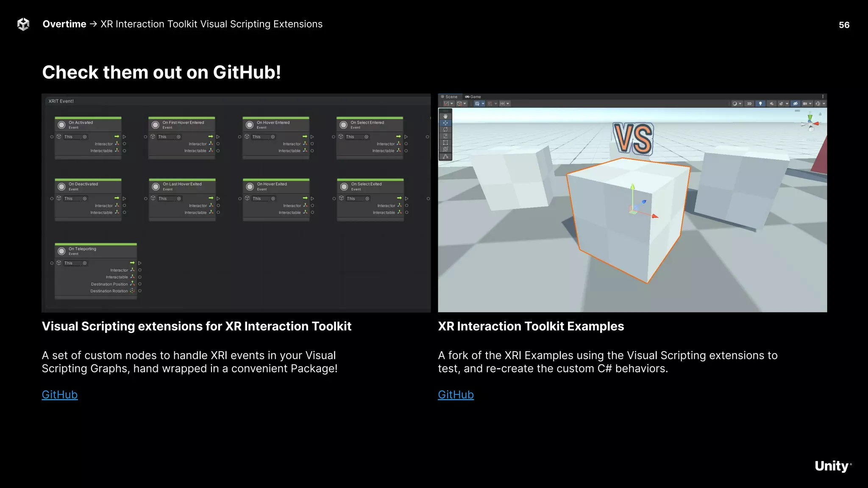This screenshot has height=488, width=868.
Task: Click the This field on On Teleporting node
Action: coord(75,263)
